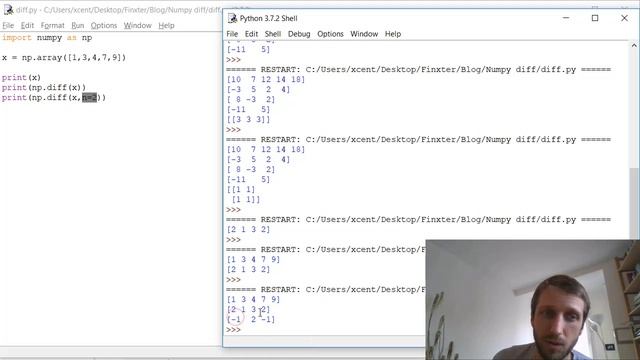Open File menu in diff.py editor

pyautogui.click(x=8, y=25)
